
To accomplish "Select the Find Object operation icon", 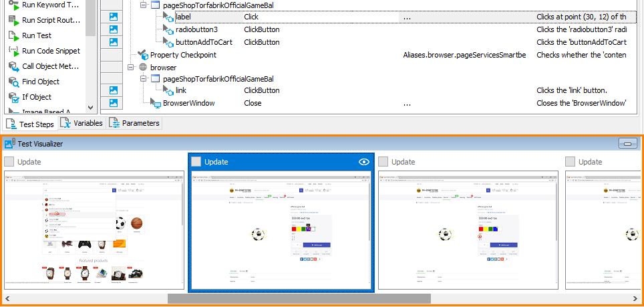I will click(14, 82).
